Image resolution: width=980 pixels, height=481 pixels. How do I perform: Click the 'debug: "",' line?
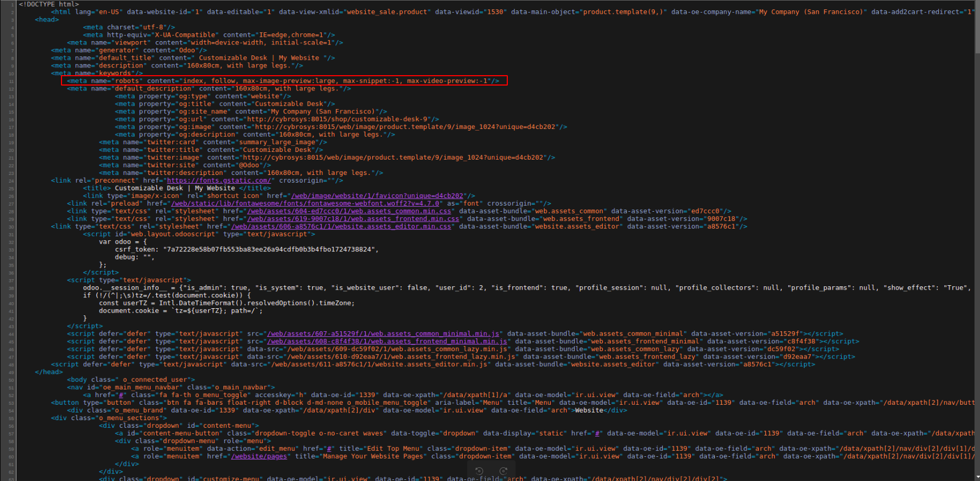pyautogui.click(x=135, y=257)
